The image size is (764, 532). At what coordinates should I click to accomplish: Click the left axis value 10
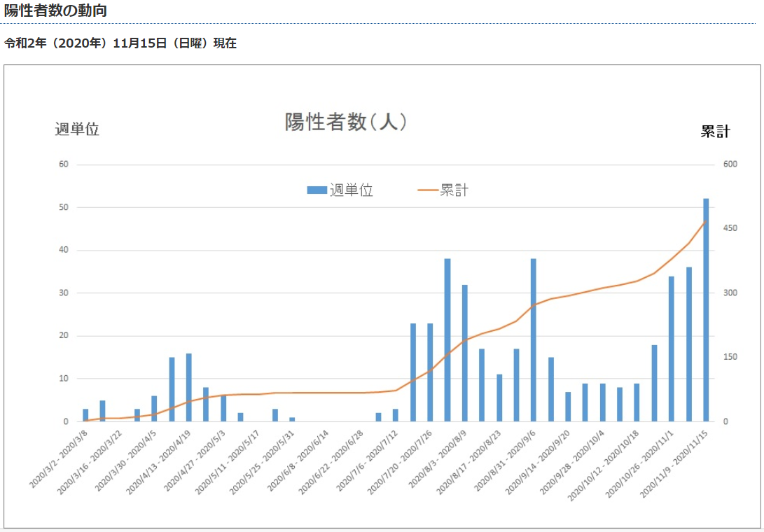click(x=64, y=379)
